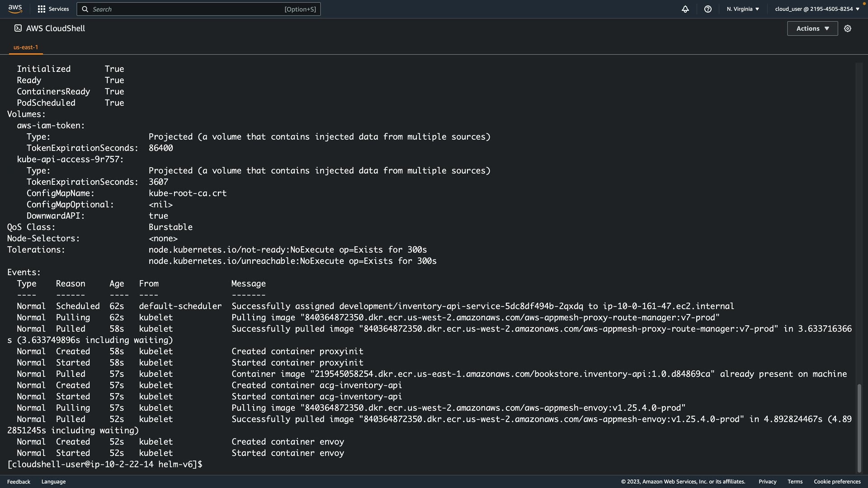The image size is (868, 488).
Task: Open CloudShell settings gear icon
Action: [848, 28]
